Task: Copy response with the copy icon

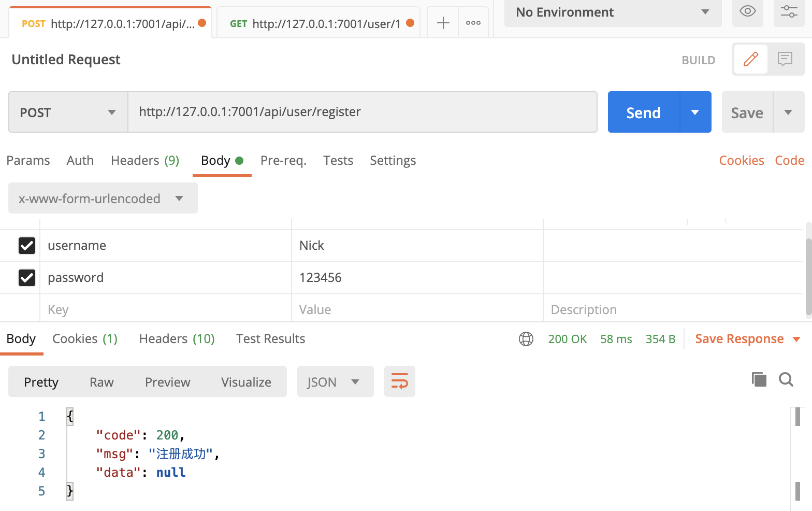Action: (759, 379)
